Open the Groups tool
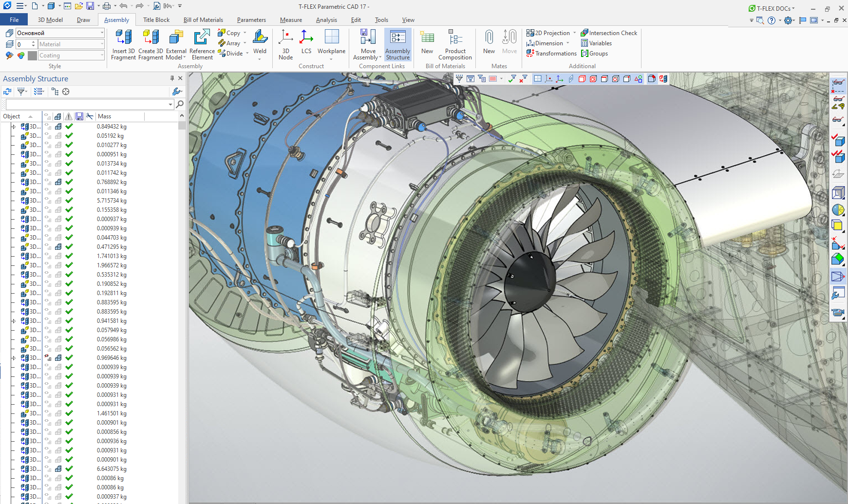This screenshot has width=848, height=504. pyautogui.click(x=594, y=54)
